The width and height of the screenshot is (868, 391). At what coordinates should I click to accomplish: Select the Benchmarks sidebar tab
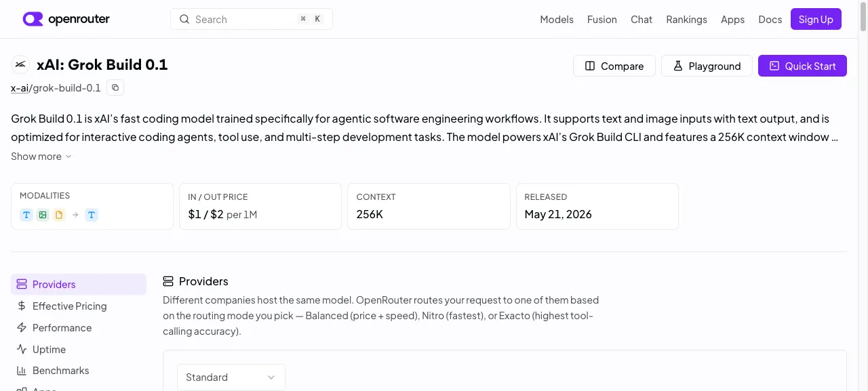coord(79,371)
